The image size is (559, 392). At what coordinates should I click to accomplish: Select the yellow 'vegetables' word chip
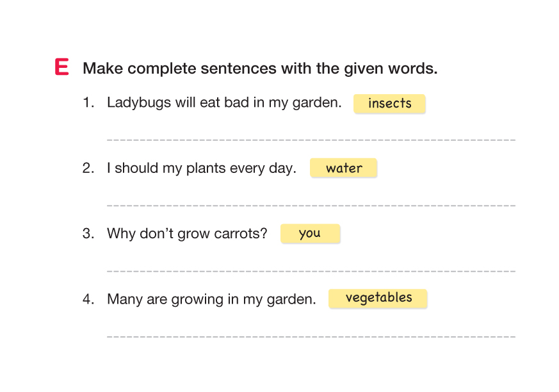[378, 298]
